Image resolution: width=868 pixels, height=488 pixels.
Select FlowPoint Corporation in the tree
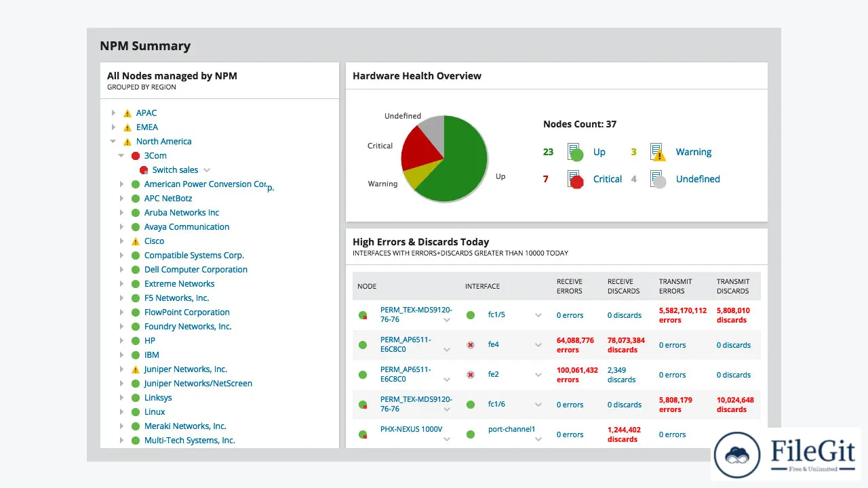click(187, 312)
